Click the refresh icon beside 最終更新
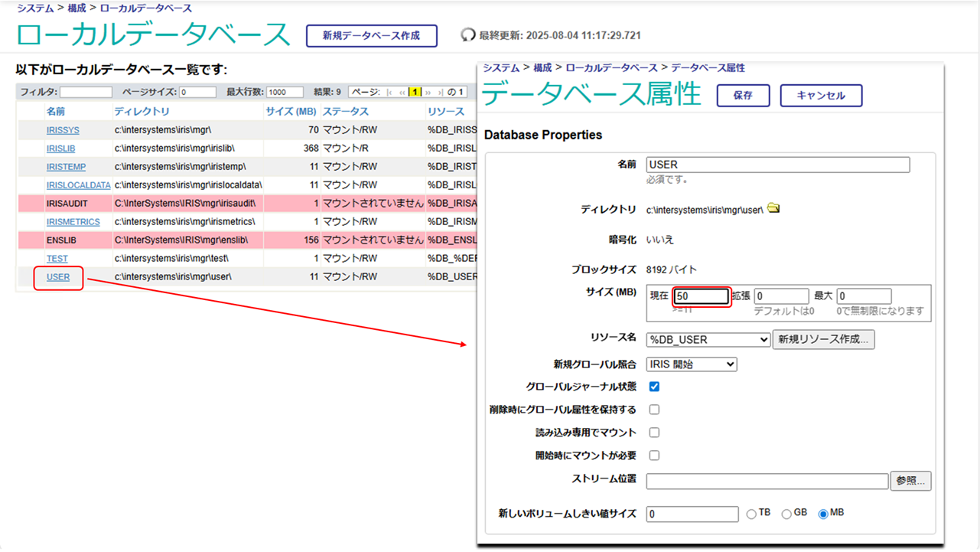Screen dimensions: 980x552 (467, 35)
